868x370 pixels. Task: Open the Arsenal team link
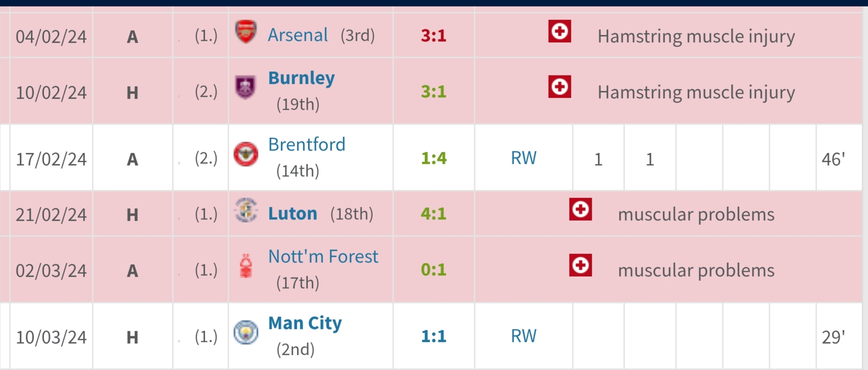pos(298,35)
